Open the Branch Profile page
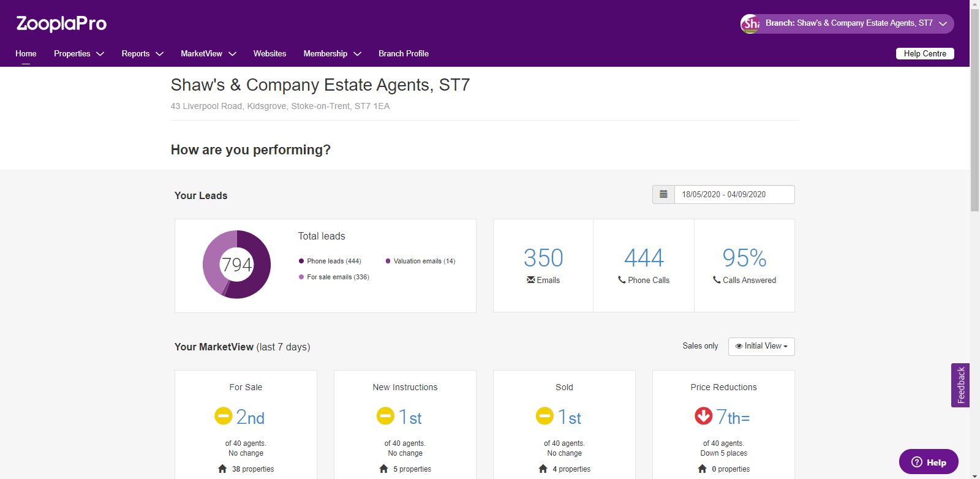 [404, 54]
